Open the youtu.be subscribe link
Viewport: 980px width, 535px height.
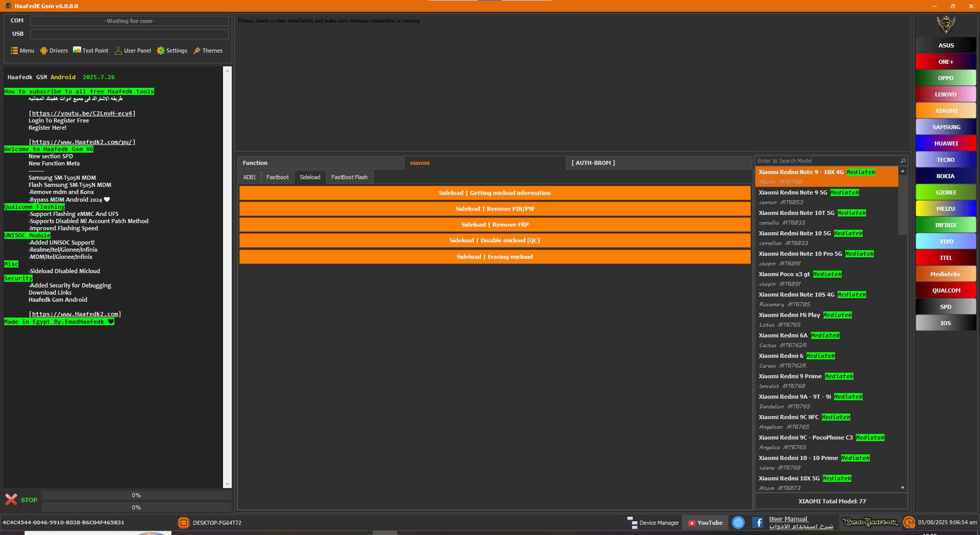point(82,113)
